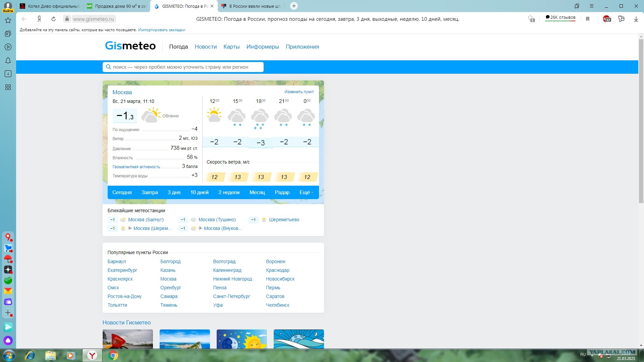Open the downloads arrow icon
This screenshot has height=362, width=644.
coord(636,19)
